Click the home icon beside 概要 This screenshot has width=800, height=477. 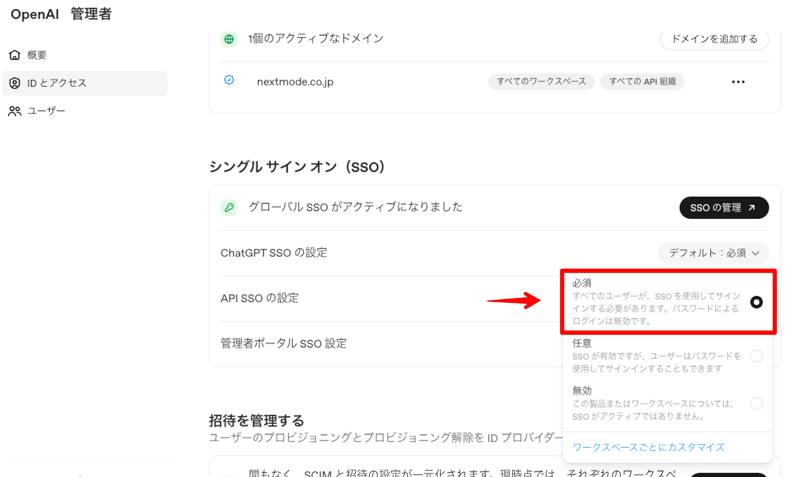[x=14, y=55]
